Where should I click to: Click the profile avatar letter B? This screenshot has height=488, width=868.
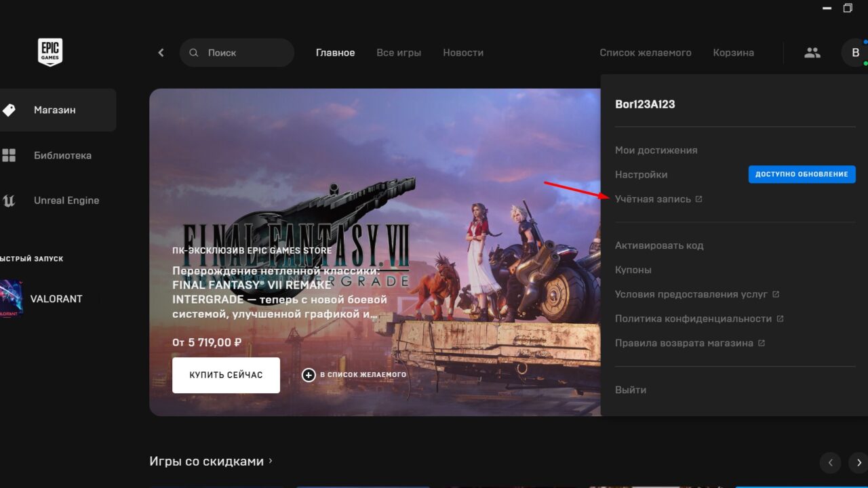[x=855, y=52]
